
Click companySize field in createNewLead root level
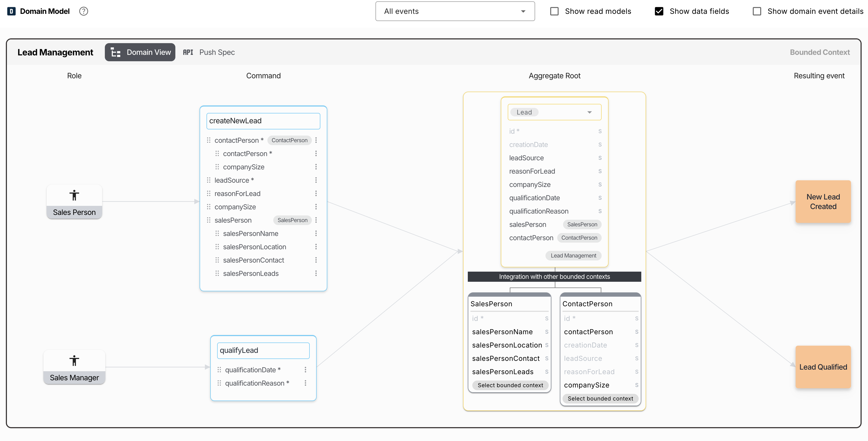pos(235,207)
